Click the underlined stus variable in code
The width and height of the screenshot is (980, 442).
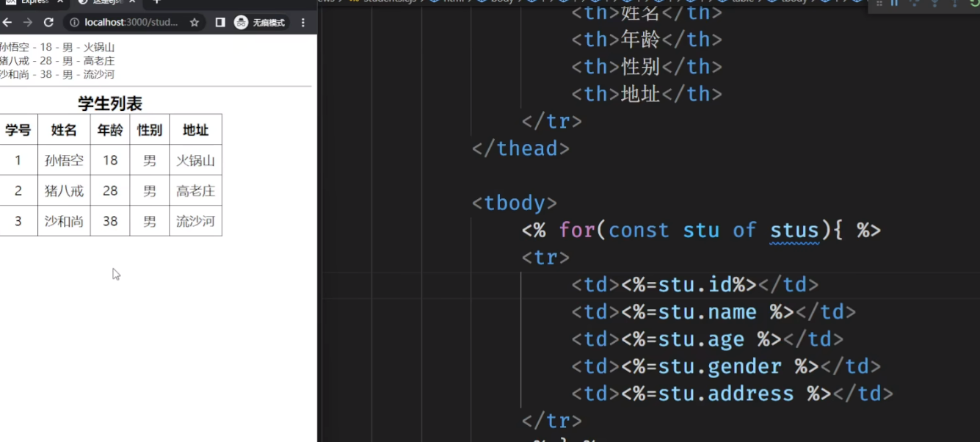point(794,231)
